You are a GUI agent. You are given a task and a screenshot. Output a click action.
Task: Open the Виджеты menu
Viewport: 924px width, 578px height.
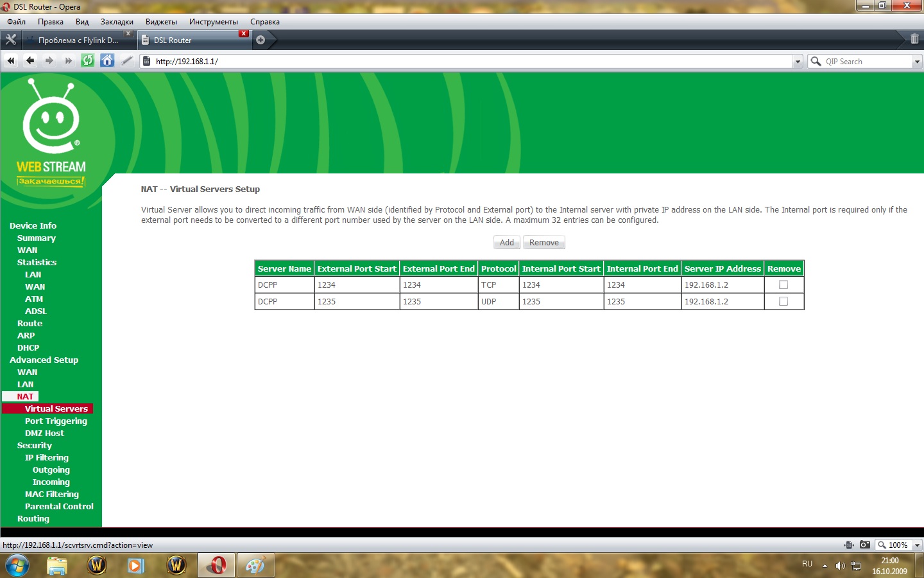tap(161, 22)
